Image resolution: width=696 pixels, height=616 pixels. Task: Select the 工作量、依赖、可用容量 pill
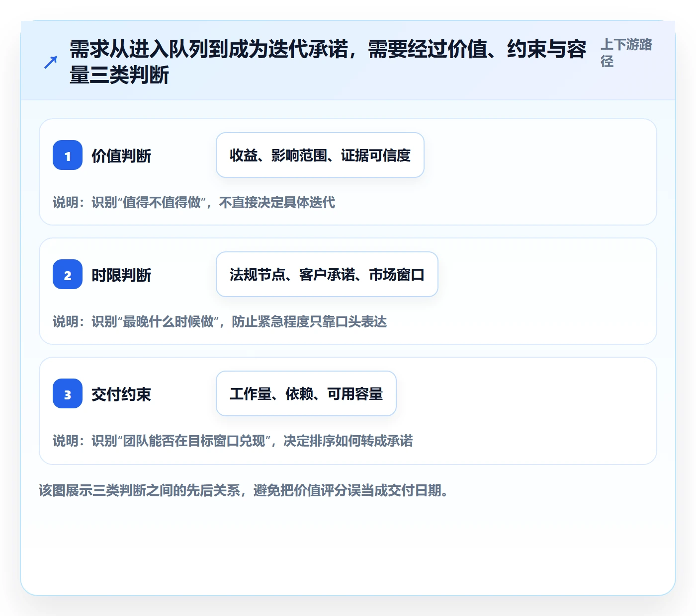[x=306, y=393]
